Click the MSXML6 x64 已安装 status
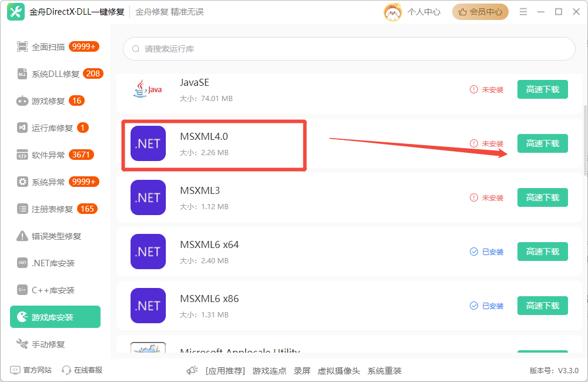Image resolution: width=588 pixels, height=382 pixels. point(486,252)
